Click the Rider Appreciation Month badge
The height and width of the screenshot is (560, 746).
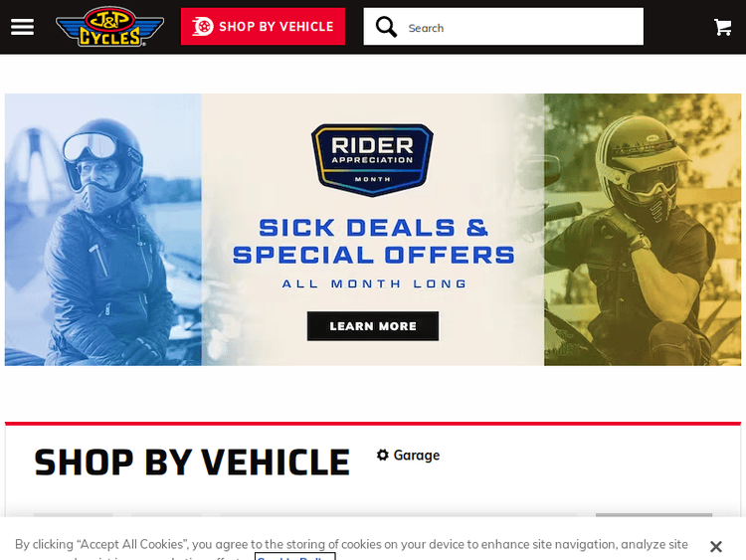[372, 160]
